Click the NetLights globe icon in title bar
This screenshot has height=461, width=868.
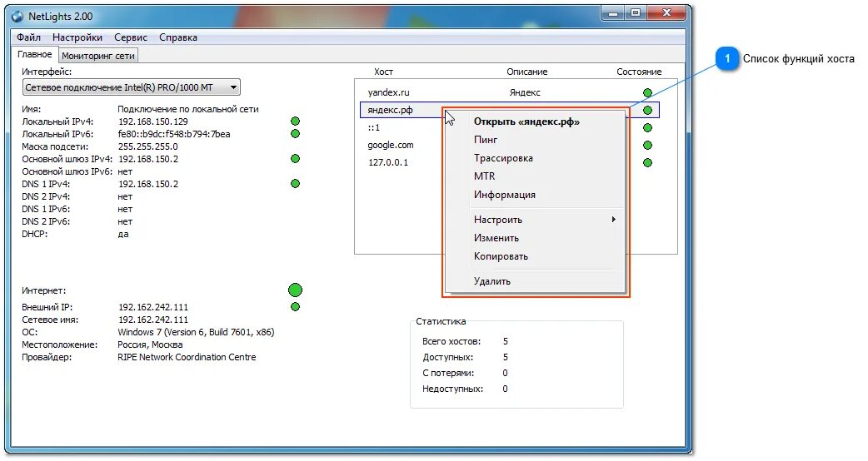coord(17,16)
